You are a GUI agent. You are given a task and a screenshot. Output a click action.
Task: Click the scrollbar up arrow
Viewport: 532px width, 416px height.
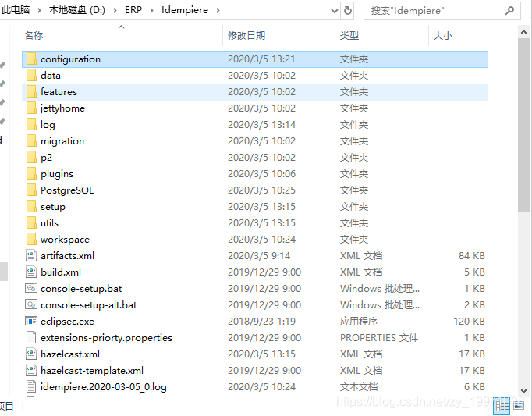point(523,32)
